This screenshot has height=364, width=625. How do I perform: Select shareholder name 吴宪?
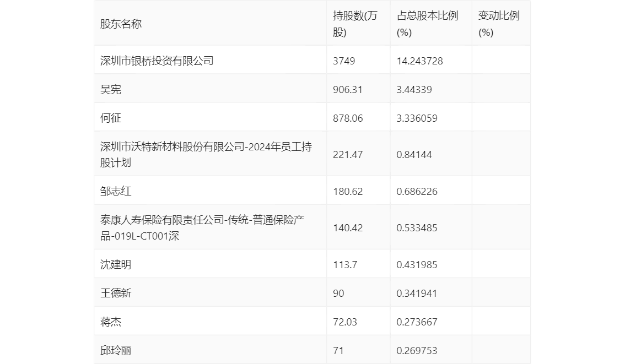pos(110,90)
